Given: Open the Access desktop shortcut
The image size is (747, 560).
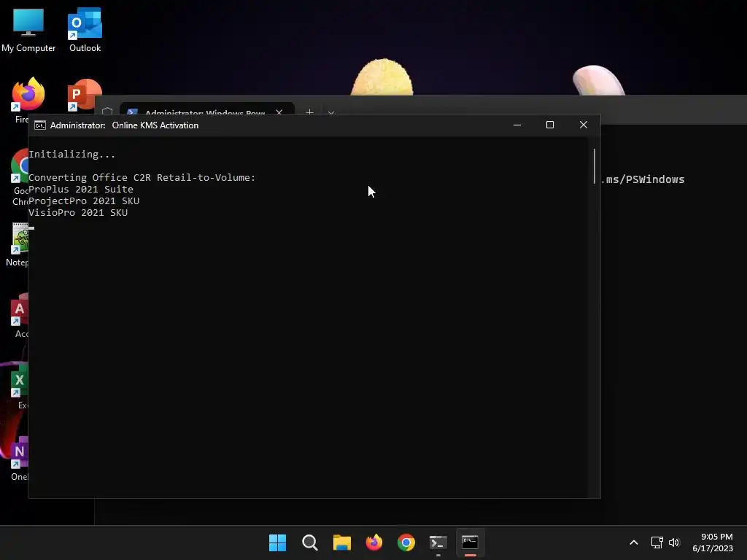Looking at the screenshot, I should tap(20, 315).
